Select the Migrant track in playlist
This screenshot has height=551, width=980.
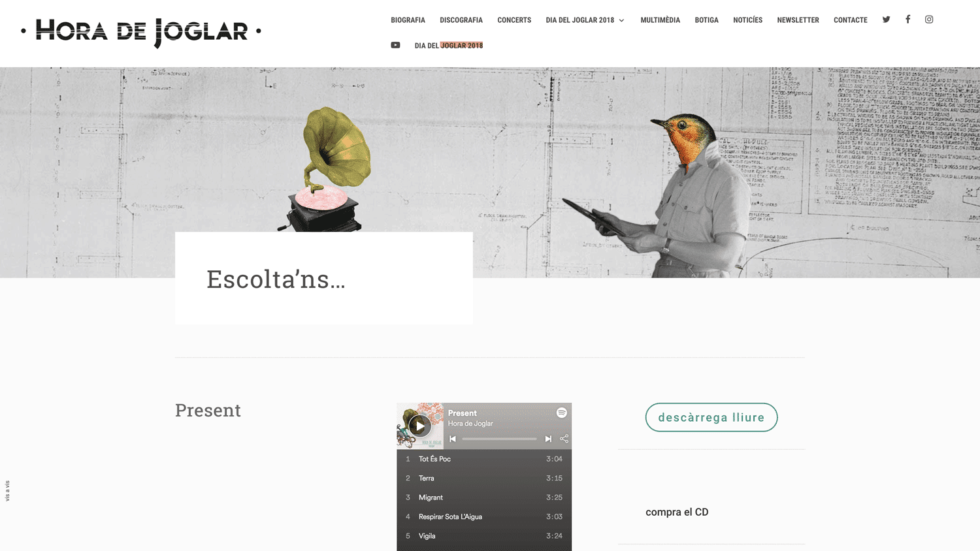point(484,497)
